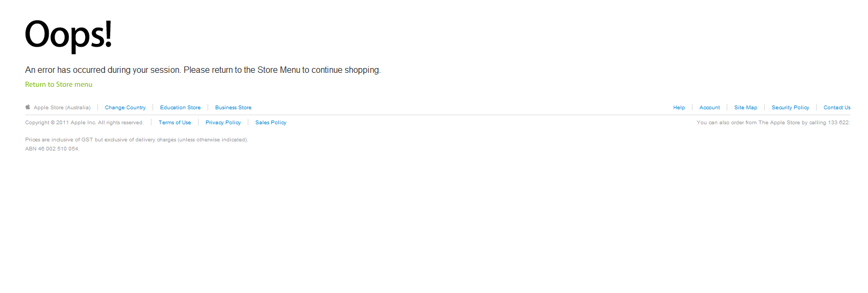This screenshot has width=868, height=293.
Task: Go to the Business Store link
Action: (x=233, y=108)
